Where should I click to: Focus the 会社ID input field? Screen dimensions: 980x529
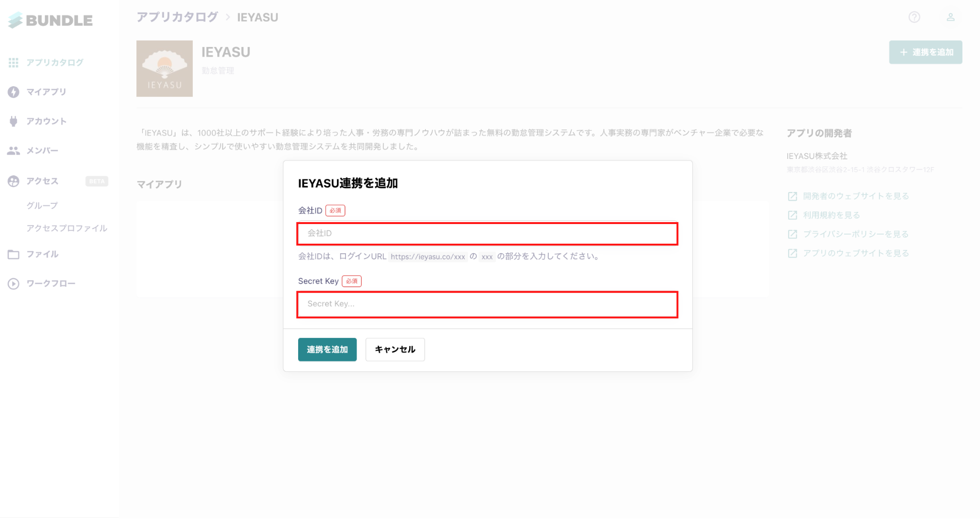487,234
